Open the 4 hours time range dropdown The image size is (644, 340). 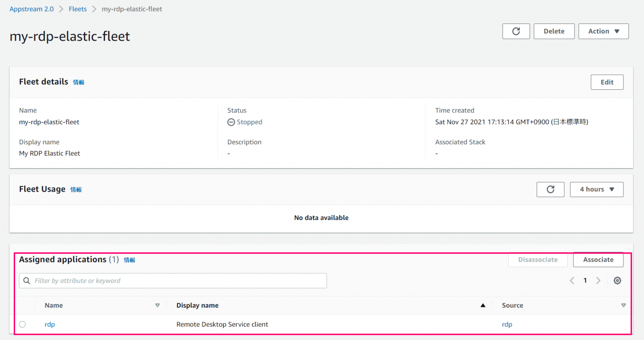tap(596, 189)
